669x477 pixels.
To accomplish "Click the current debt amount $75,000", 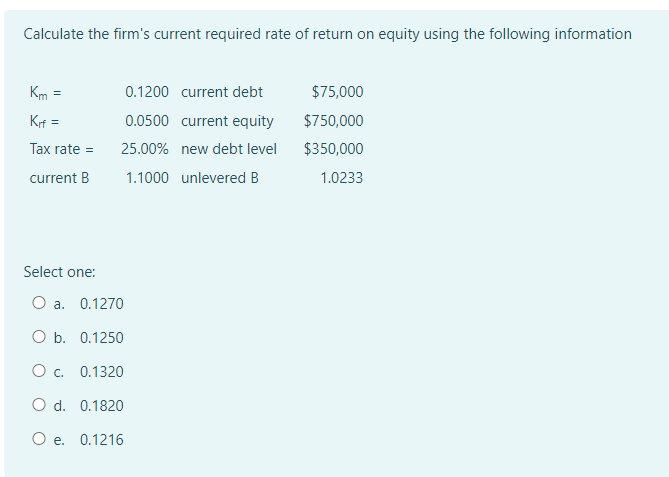I will point(337,92).
